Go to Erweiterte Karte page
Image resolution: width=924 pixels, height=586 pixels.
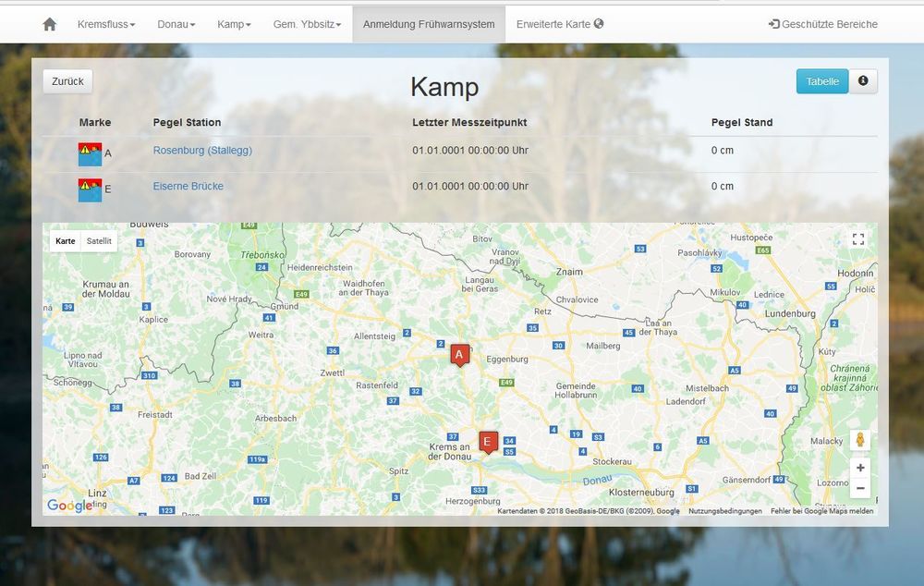point(560,24)
